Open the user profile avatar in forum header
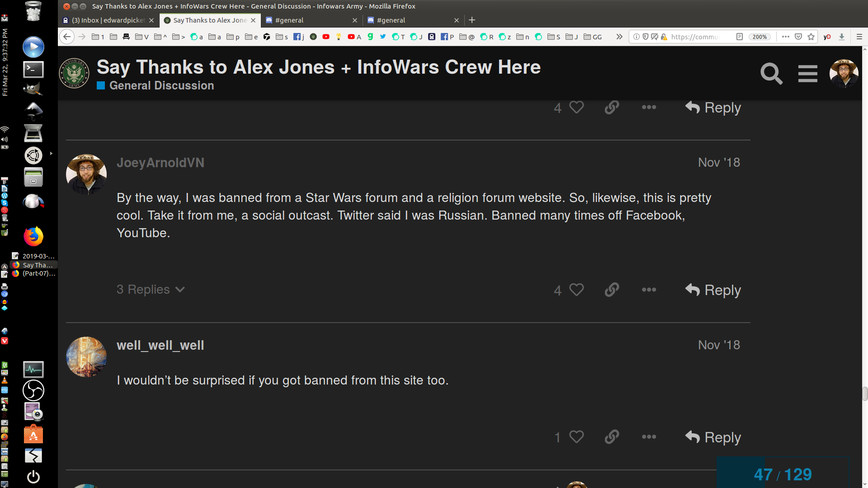 pos(844,73)
